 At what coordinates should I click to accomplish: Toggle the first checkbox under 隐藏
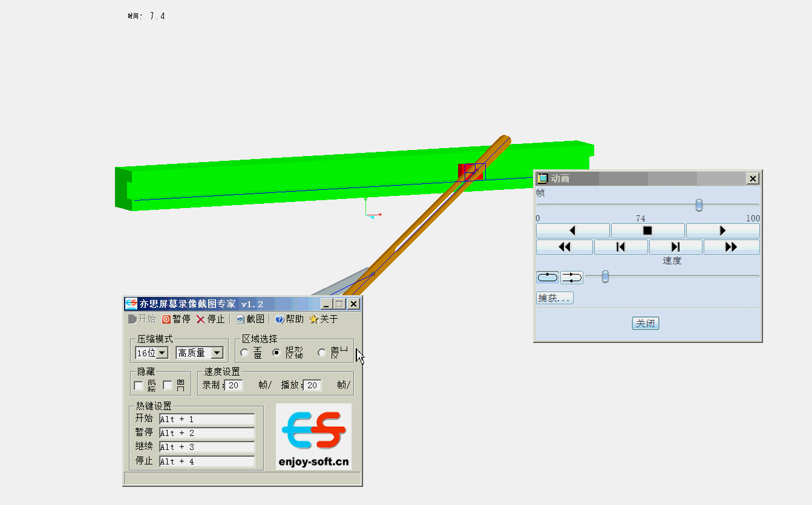click(x=139, y=385)
